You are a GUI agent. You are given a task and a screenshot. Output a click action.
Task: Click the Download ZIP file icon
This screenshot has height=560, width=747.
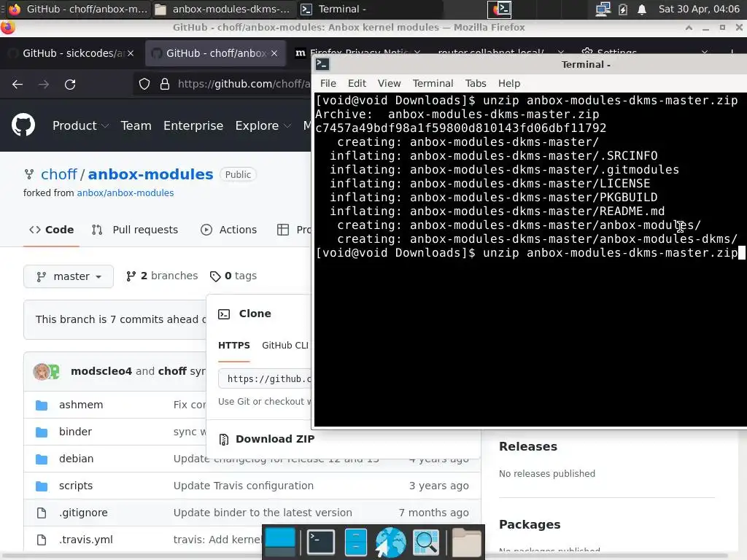point(223,439)
